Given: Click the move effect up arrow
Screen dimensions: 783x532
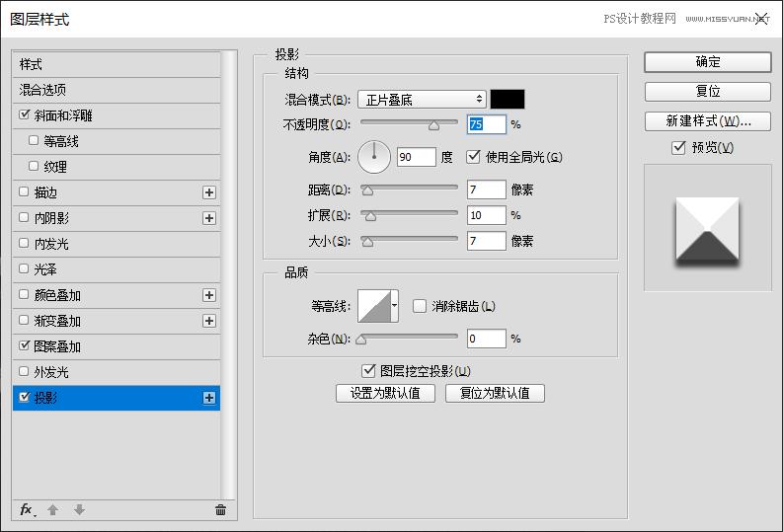Looking at the screenshot, I should pos(53,509).
